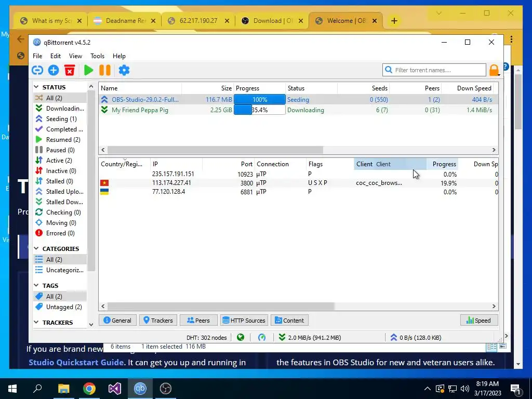Open Windows Start menu
Viewport: 532px width, 399px height.
pyautogui.click(x=12, y=389)
